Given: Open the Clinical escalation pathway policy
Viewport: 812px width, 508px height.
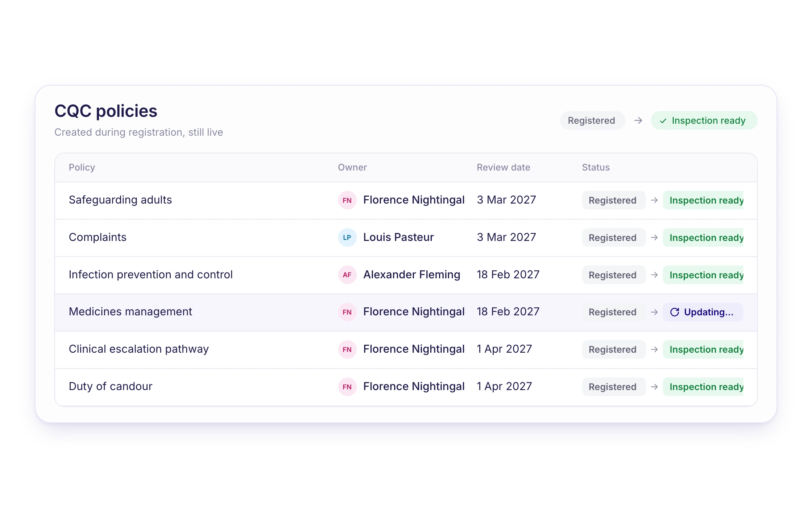Looking at the screenshot, I should coord(139,349).
